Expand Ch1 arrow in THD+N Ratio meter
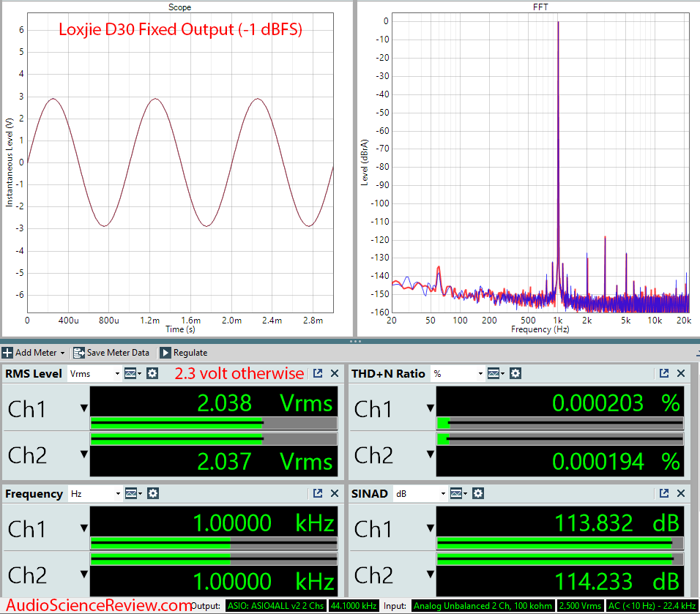This screenshot has width=700, height=614. [x=431, y=408]
